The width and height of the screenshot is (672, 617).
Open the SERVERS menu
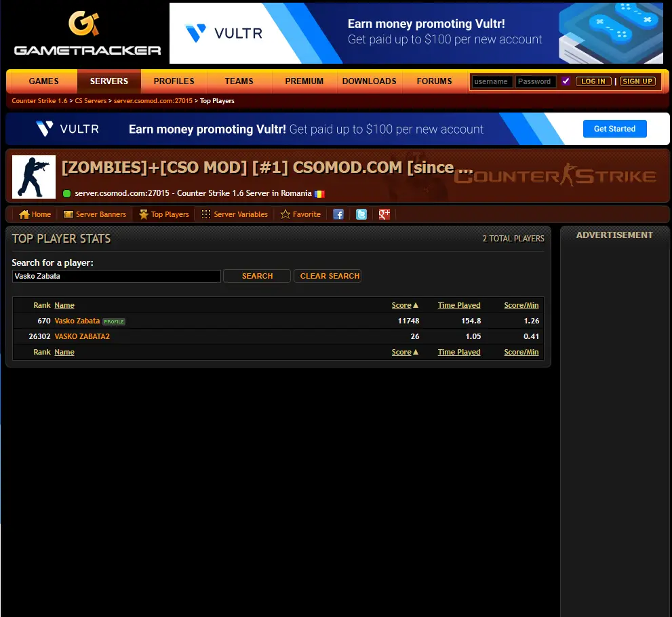pos(109,81)
